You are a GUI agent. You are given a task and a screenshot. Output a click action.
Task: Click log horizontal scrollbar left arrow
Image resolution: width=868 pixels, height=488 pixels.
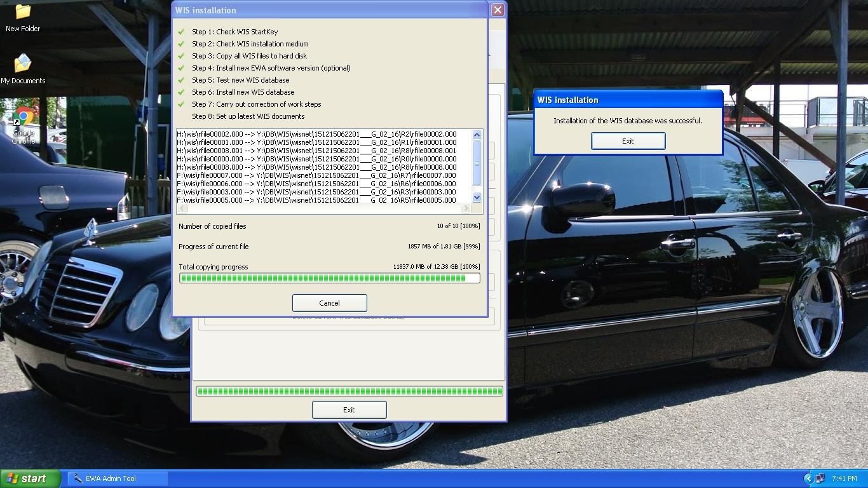pos(182,208)
